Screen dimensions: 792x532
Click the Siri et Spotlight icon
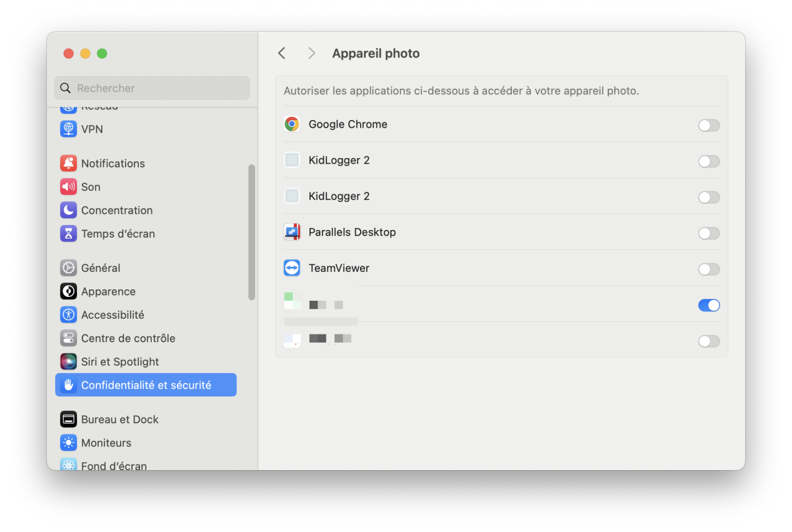click(68, 361)
